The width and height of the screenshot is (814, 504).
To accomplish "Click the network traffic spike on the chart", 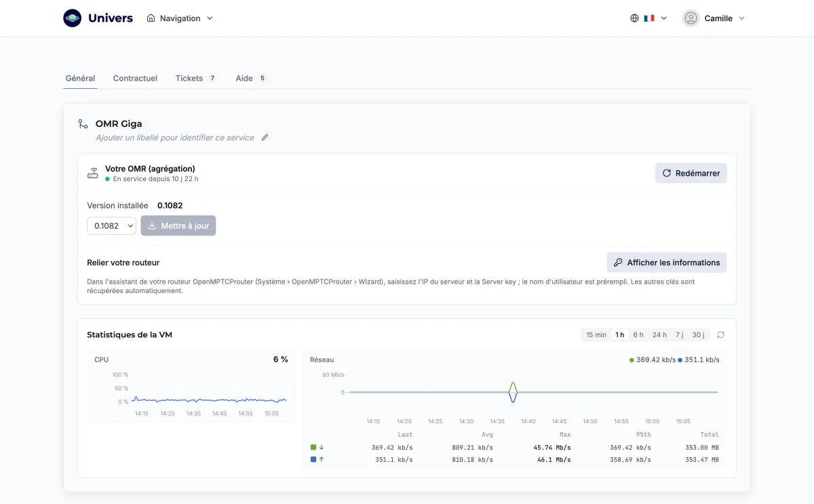I will [x=513, y=392].
